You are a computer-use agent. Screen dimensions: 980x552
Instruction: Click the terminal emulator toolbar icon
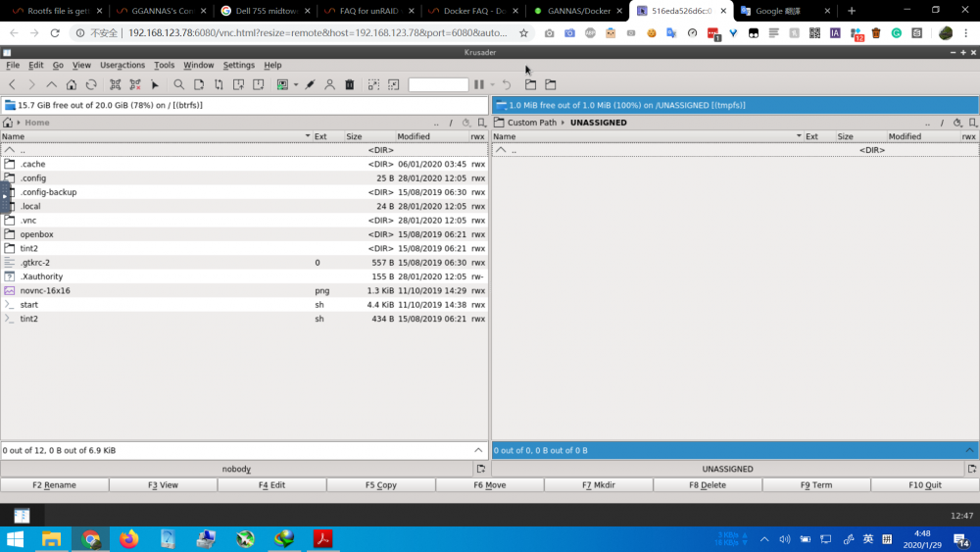[x=282, y=84]
